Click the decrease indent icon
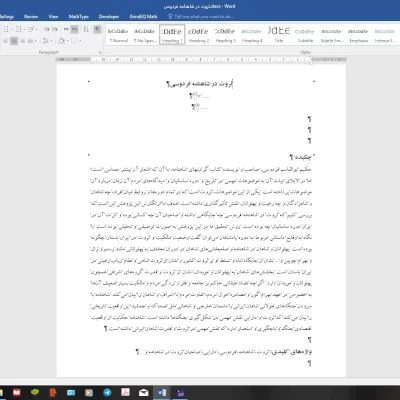This screenshot has height=400, width=400. pos(47,29)
